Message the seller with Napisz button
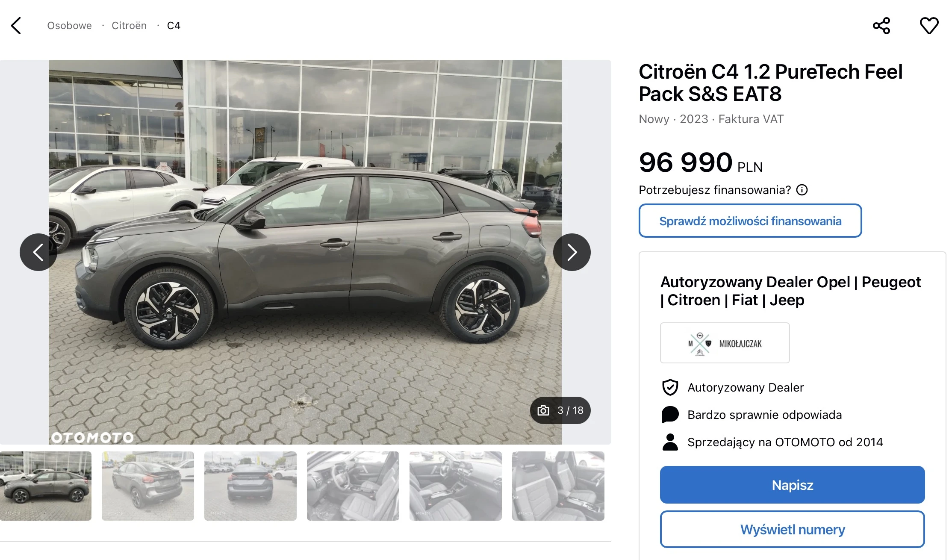Viewport: 949px width, 560px height. [793, 485]
